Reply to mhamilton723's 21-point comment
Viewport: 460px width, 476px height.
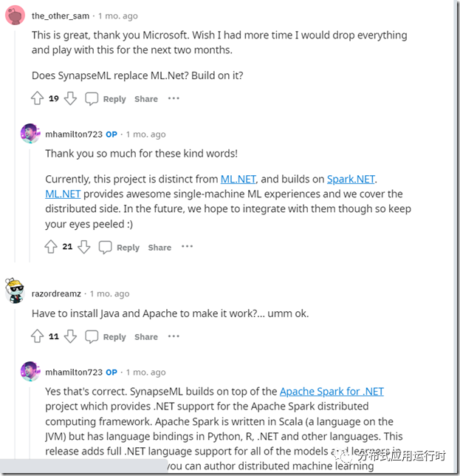(128, 248)
